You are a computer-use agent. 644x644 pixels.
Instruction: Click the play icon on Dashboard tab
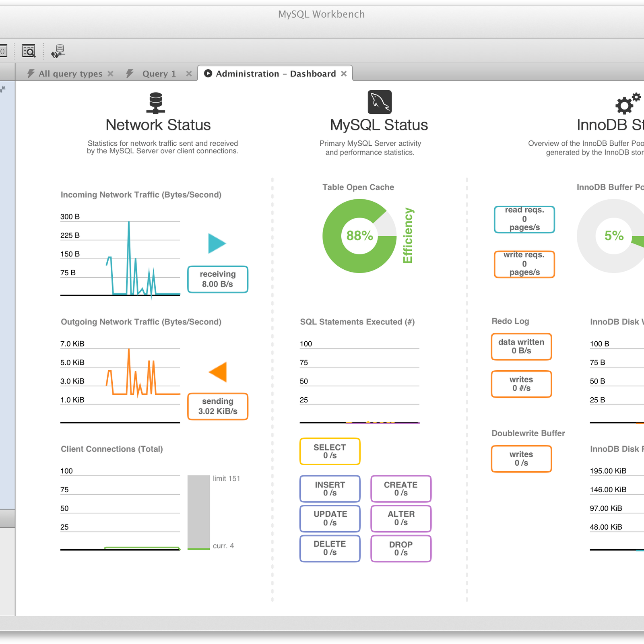pos(208,73)
